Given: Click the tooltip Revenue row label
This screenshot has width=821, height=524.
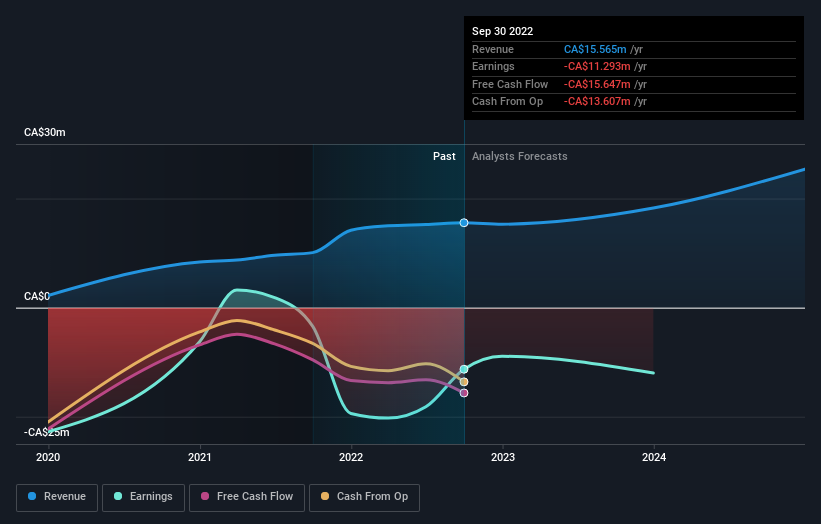Looking at the screenshot, I should (493, 49).
